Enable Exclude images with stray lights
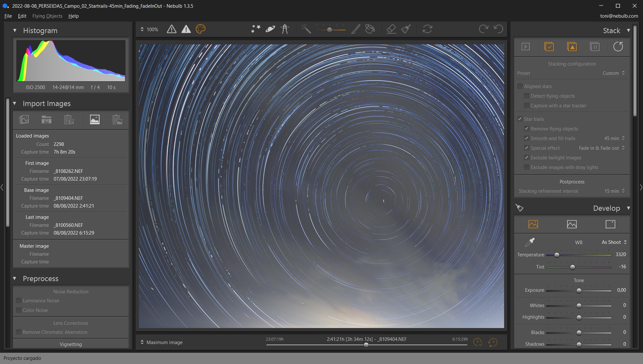 coord(527,167)
